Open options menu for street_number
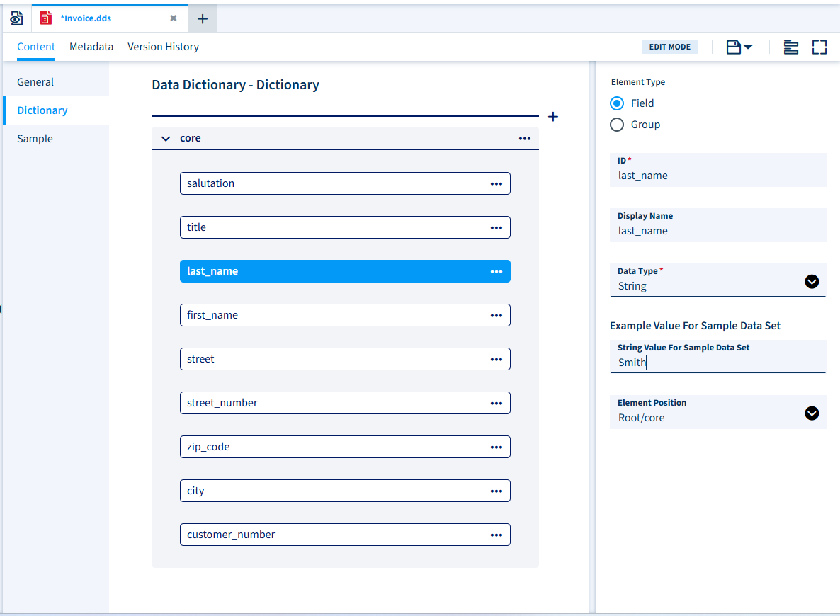 click(496, 404)
